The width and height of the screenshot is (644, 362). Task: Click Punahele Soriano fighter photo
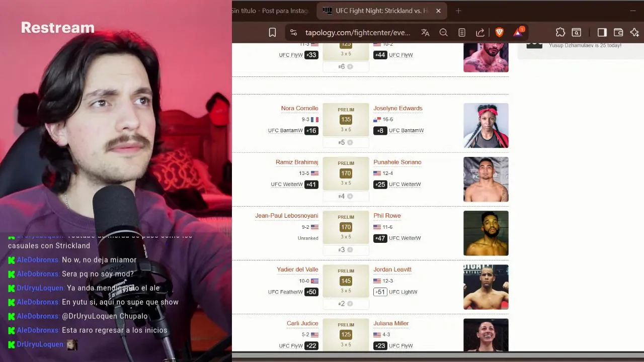click(x=486, y=179)
